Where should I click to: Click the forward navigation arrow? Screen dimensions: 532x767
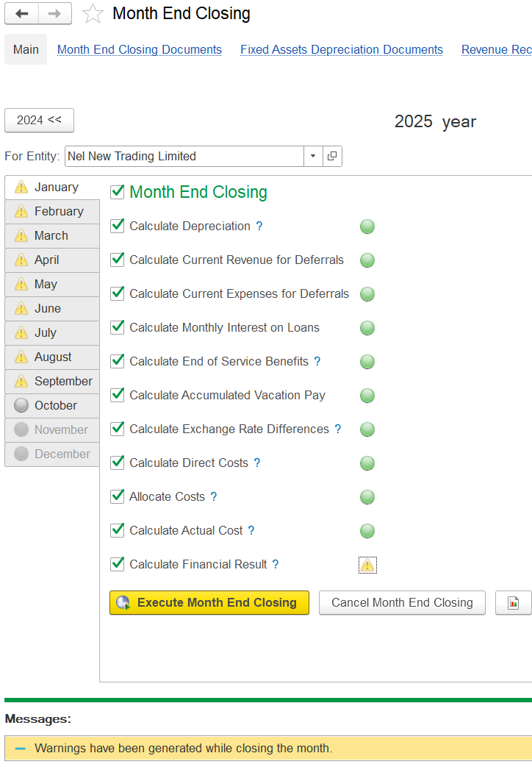pos(55,13)
